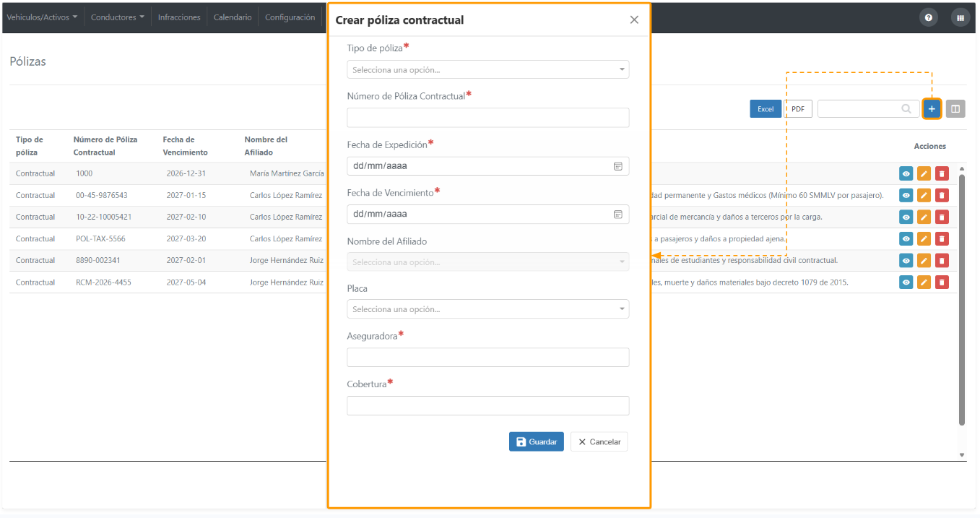This screenshot has height=518, width=980.
Task: Edit policy 00-45-9876543
Action: point(924,195)
